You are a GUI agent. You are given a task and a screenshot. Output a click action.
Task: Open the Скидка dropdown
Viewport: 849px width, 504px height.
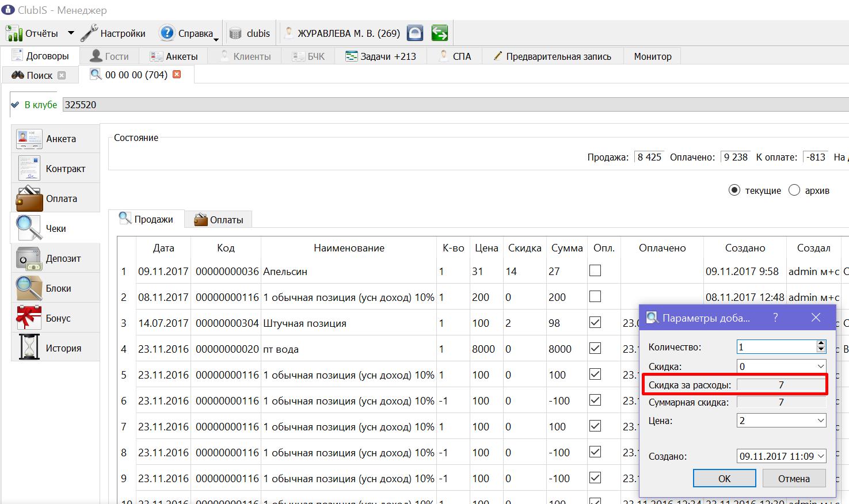pyautogui.click(x=821, y=366)
